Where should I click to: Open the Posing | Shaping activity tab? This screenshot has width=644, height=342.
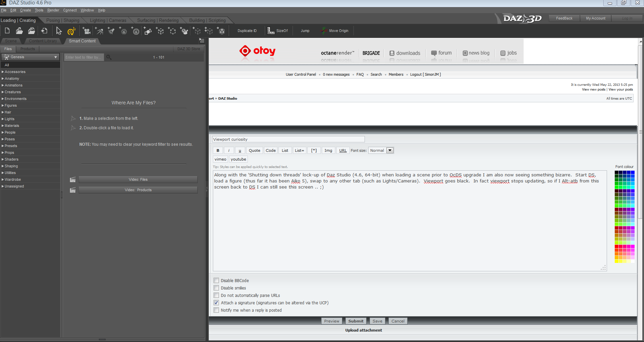click(63, 21)
